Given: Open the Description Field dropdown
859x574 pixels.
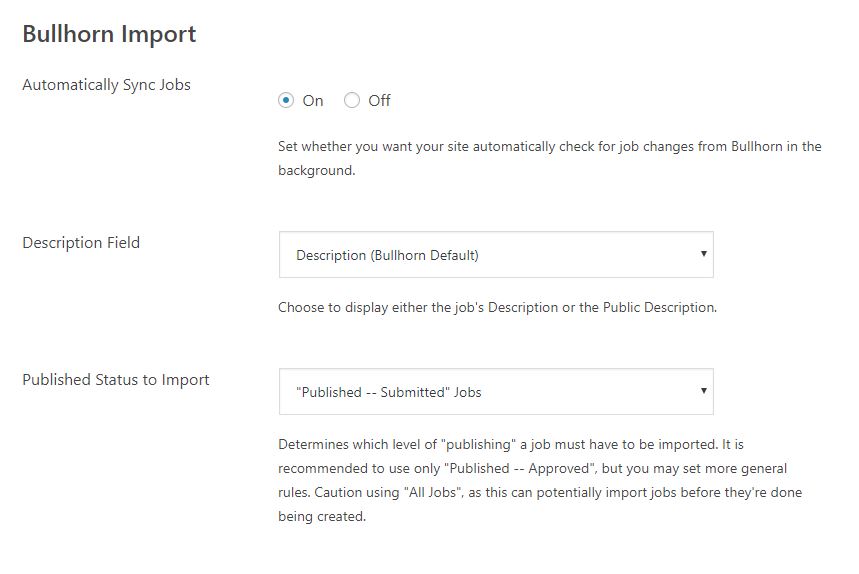Looking at the screenshot, I should click(496, 255).
